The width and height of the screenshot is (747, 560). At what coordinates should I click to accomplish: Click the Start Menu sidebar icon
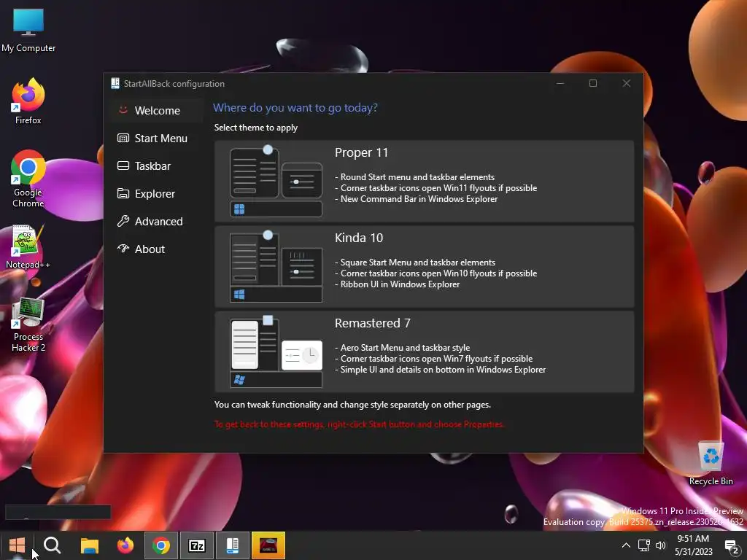point(123,138)
